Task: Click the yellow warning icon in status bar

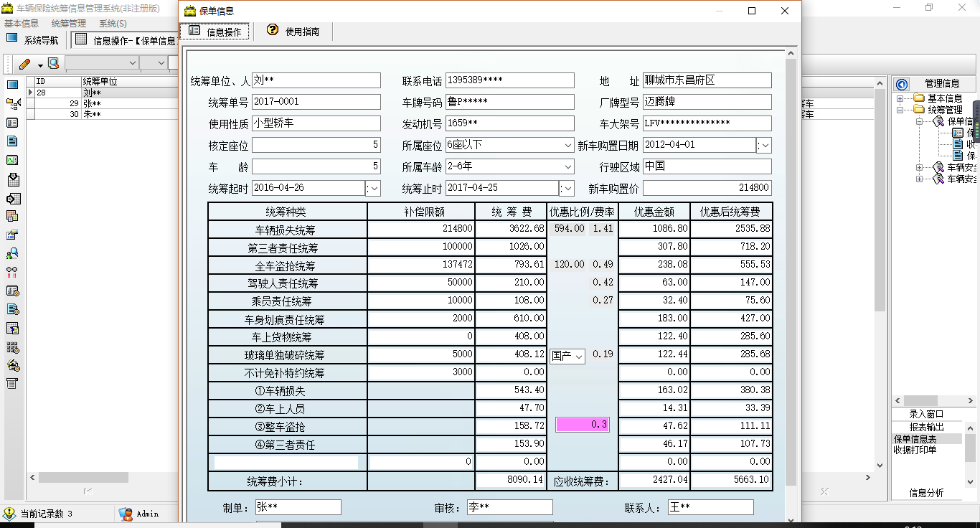Action: point(9,514)
